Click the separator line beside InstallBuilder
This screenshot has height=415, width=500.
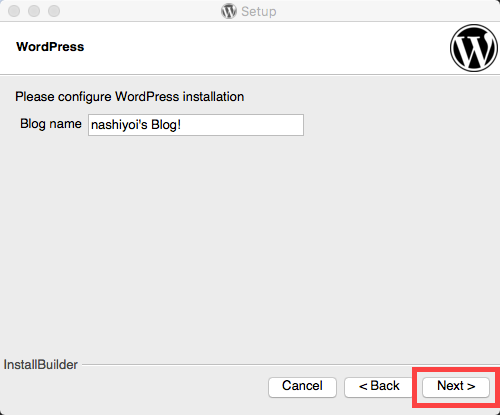coord(290,365)
